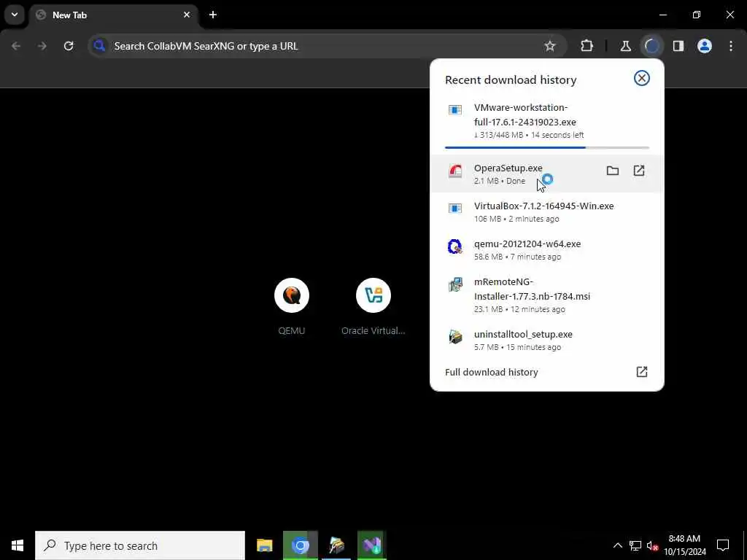
Task: Select VirtualBox-7.1.2-164945-Win.exe download
Action: [x=547, y=212]
